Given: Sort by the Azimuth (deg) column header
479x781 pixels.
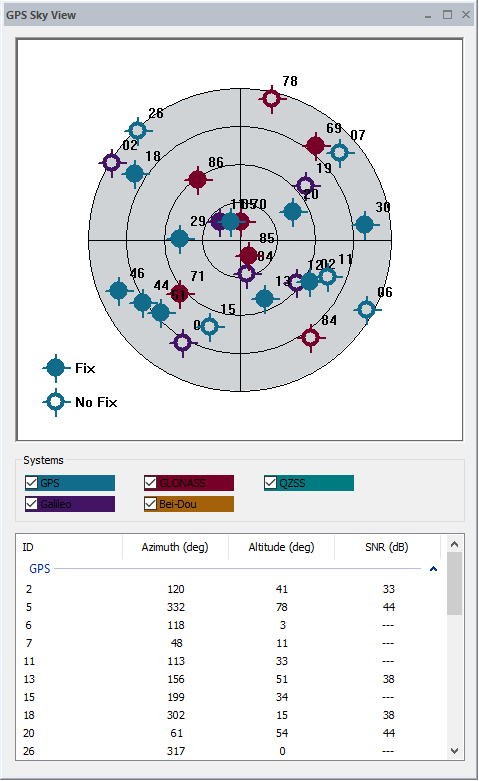Looking at the screenshot, I should click(175, 547).
